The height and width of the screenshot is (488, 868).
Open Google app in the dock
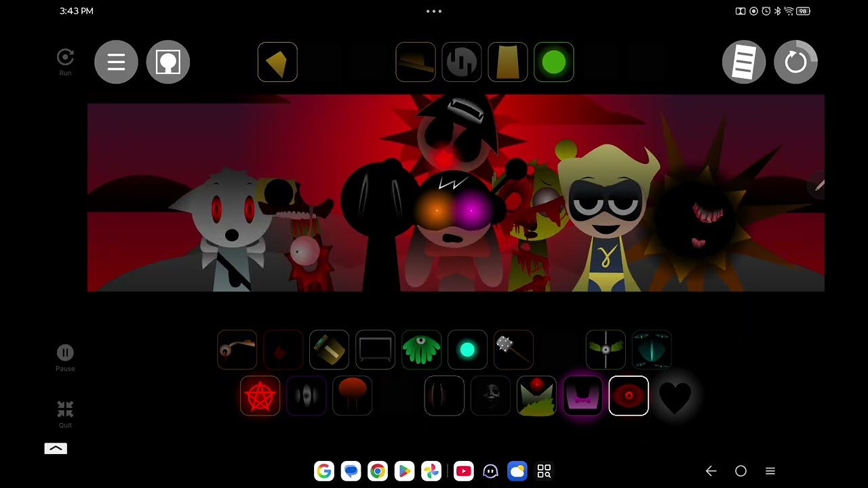pos(324,471)
